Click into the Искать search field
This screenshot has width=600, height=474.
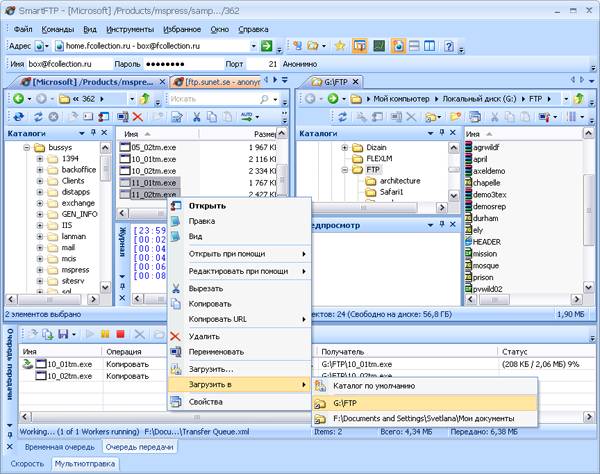click(x=212, y=99)
